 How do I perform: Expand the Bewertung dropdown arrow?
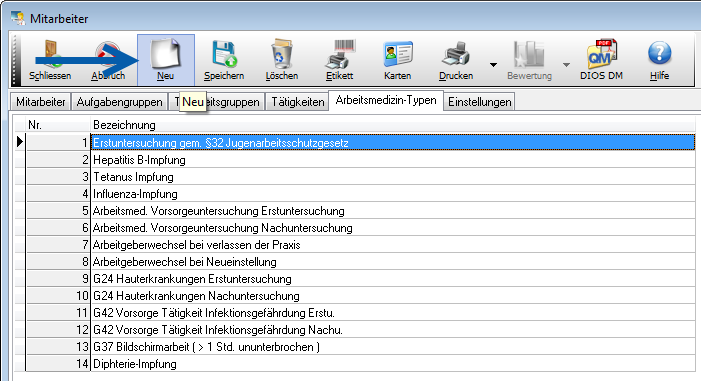(566, 65)
